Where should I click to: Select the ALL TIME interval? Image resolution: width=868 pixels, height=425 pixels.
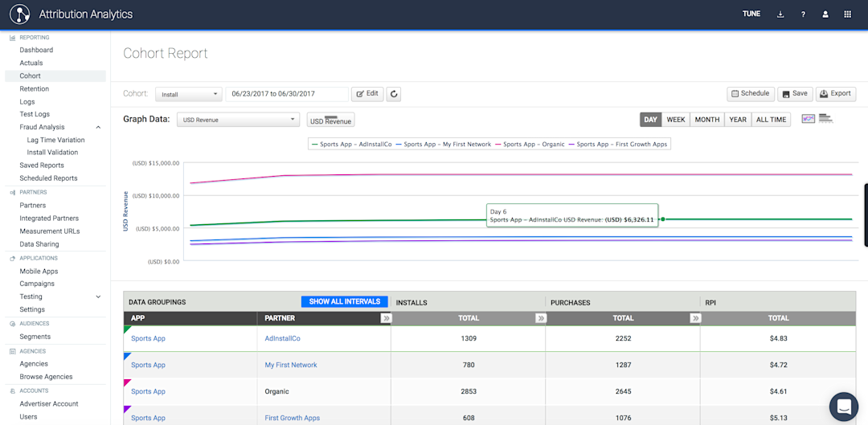(771, 120)
